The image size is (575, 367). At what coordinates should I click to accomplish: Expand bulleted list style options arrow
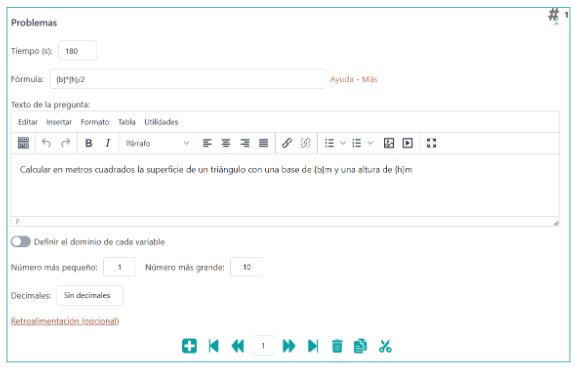pos(343,143)
